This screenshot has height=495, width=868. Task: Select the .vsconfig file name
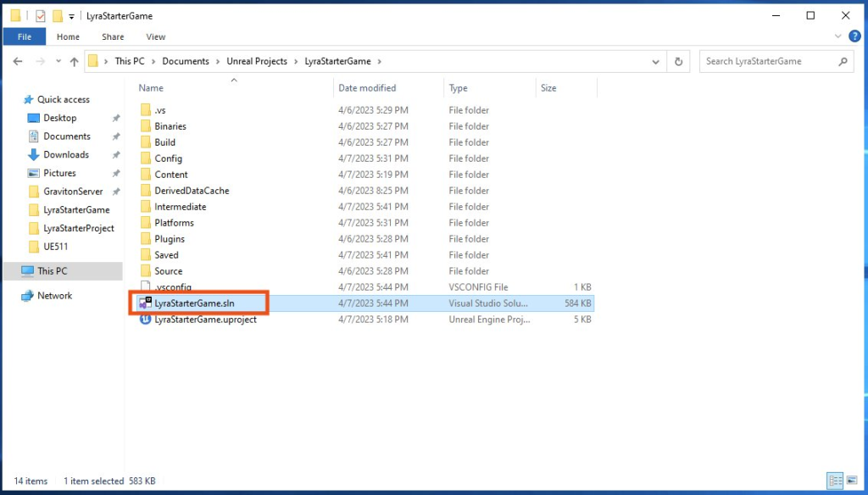[173, 286]
